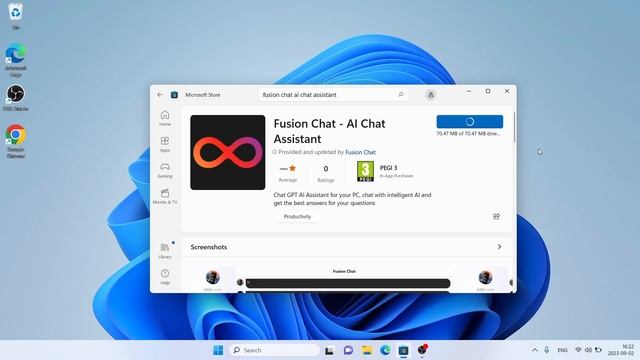Click the 0 Ratings count
The width and height of the screenshot is (640, 360).
point(326,173)
